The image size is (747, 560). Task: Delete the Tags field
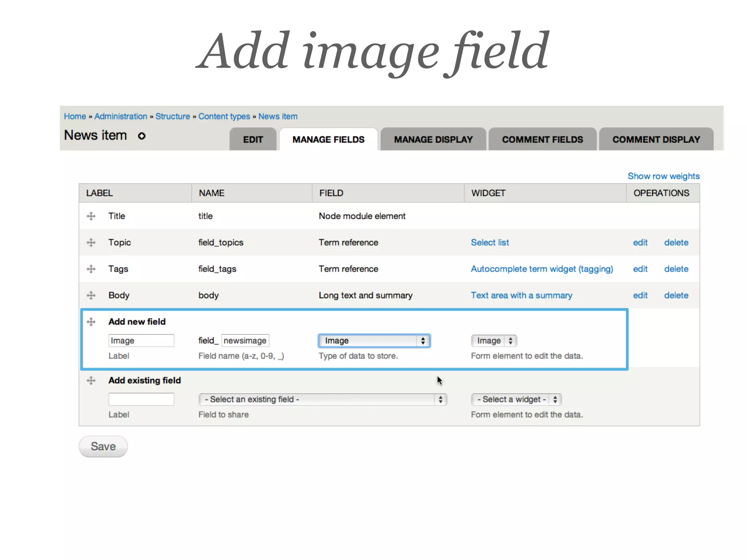676,269
